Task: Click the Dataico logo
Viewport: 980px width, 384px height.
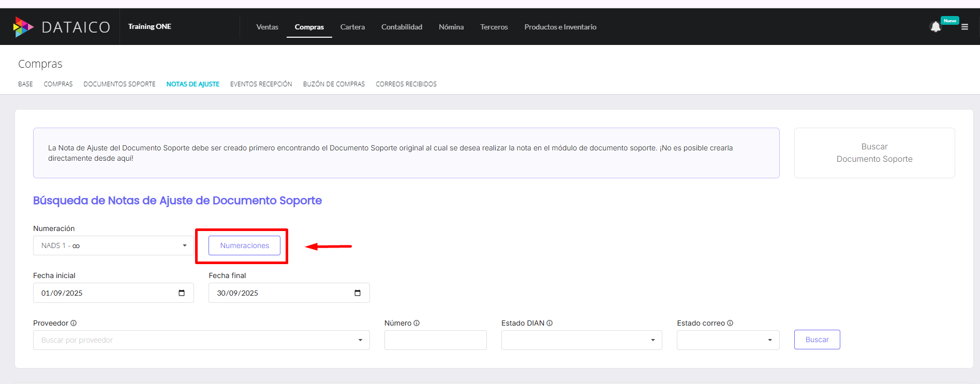Action: click(62, 27)
